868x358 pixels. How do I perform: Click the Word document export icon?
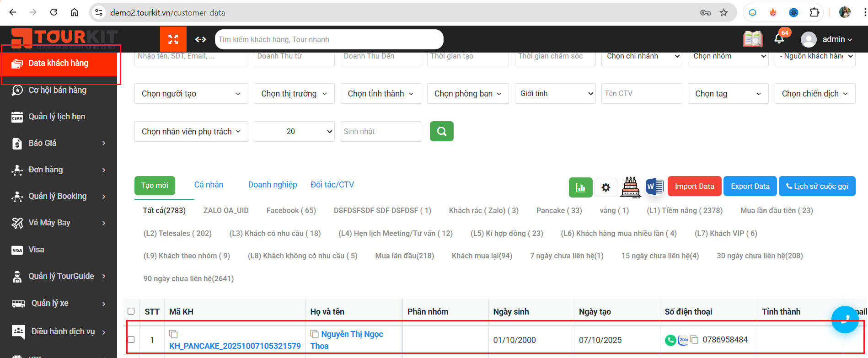(654, 187)
